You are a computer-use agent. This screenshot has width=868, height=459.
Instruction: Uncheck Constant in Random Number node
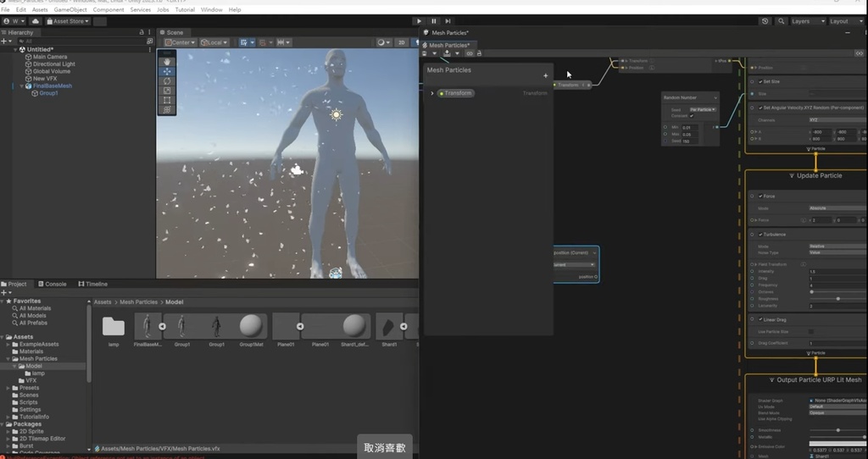[x=692, y=115]
